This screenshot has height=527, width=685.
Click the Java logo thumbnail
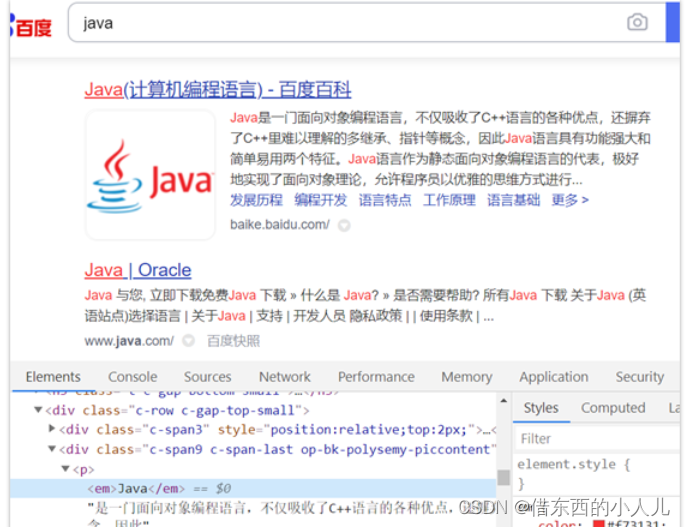pos(150,175)
